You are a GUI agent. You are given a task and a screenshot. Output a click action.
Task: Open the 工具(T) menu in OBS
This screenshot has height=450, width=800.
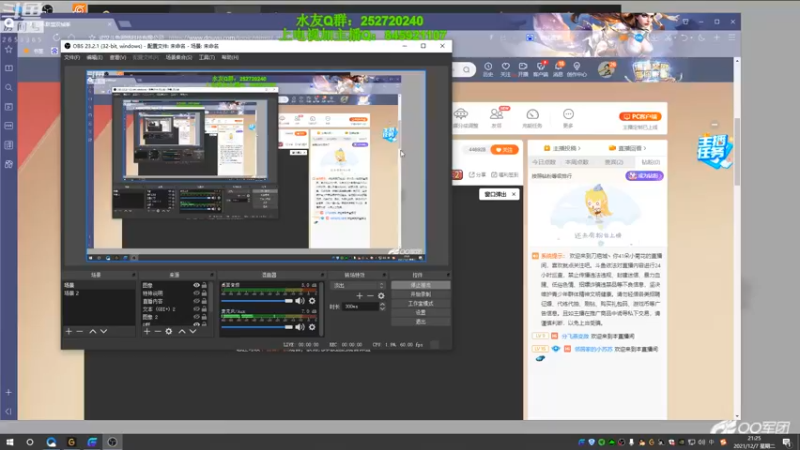[x=207, y=58]
